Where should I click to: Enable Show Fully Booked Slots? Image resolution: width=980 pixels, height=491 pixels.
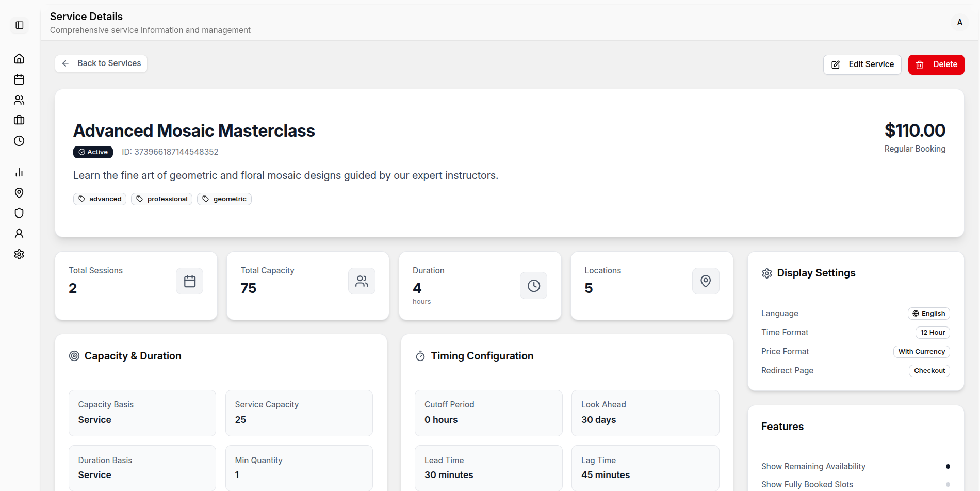[949, 484]
